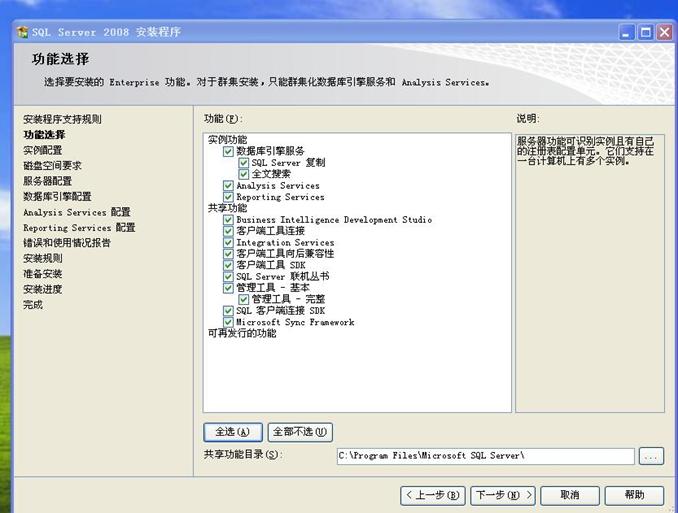Uncheck Business Intelligence Development Studio
Screen dimensions: 678x513
(229, 220)
